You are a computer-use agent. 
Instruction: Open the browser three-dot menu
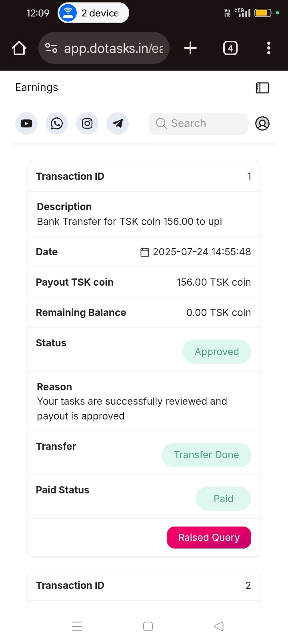[269, 48]
